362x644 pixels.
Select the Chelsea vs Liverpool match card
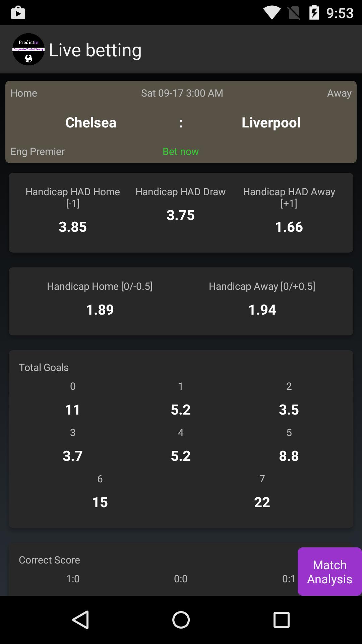[x=181, y=122]
